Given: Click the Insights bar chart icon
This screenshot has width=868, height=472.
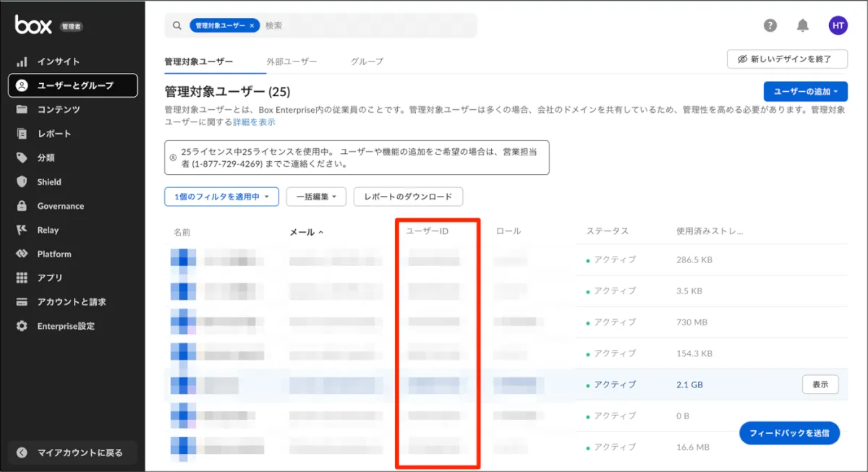Looking at the screenshot, I should pos(22,61).
